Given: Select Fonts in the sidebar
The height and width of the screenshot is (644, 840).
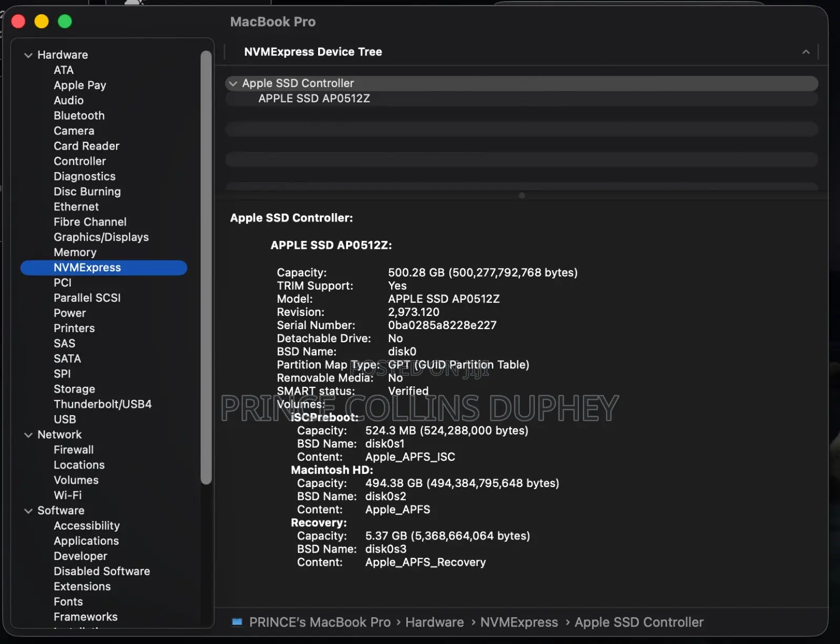Looking at the screenshot, I should coord(68,603).
